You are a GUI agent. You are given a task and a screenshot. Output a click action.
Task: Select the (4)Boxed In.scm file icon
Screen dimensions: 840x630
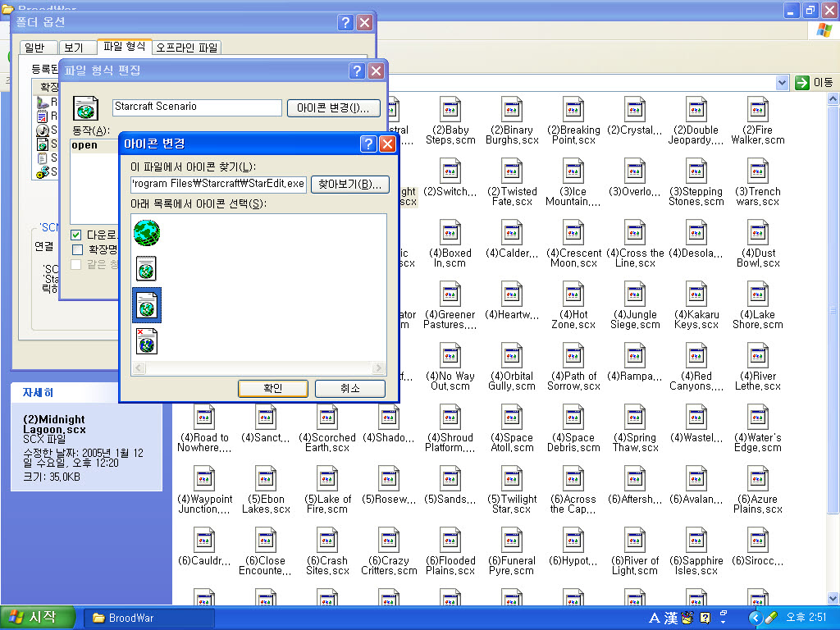[450, 233]
